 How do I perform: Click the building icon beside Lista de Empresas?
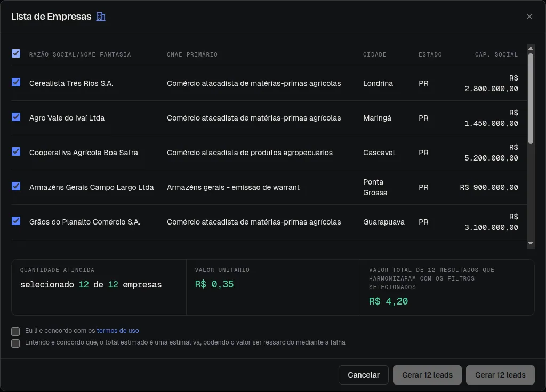[x=101, y=17]
